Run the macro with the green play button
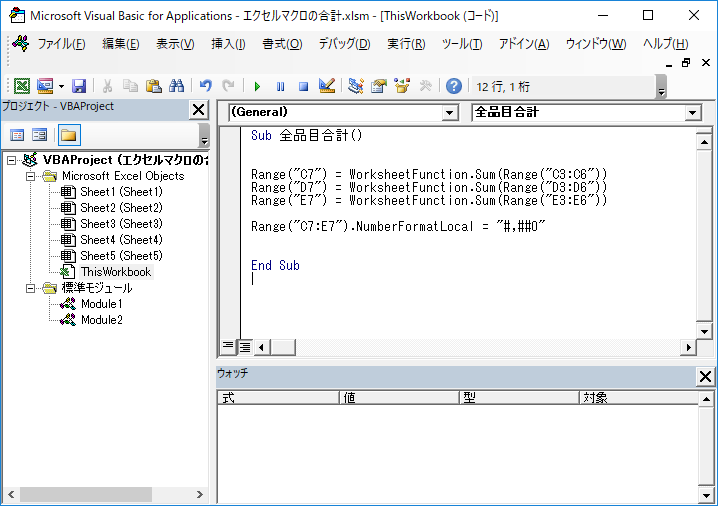This screenshot has width=718, height=506. (x=257, y=86)
